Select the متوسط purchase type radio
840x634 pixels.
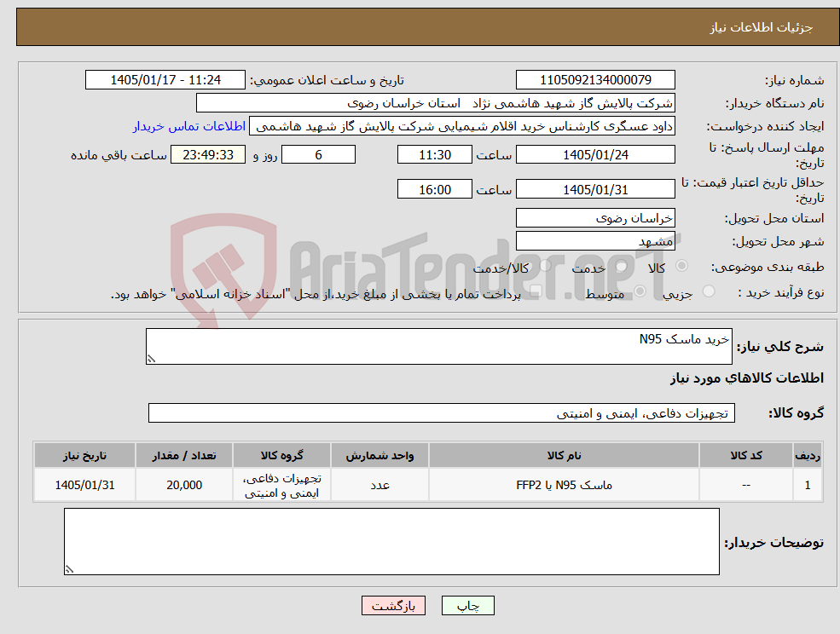(640, 291)
